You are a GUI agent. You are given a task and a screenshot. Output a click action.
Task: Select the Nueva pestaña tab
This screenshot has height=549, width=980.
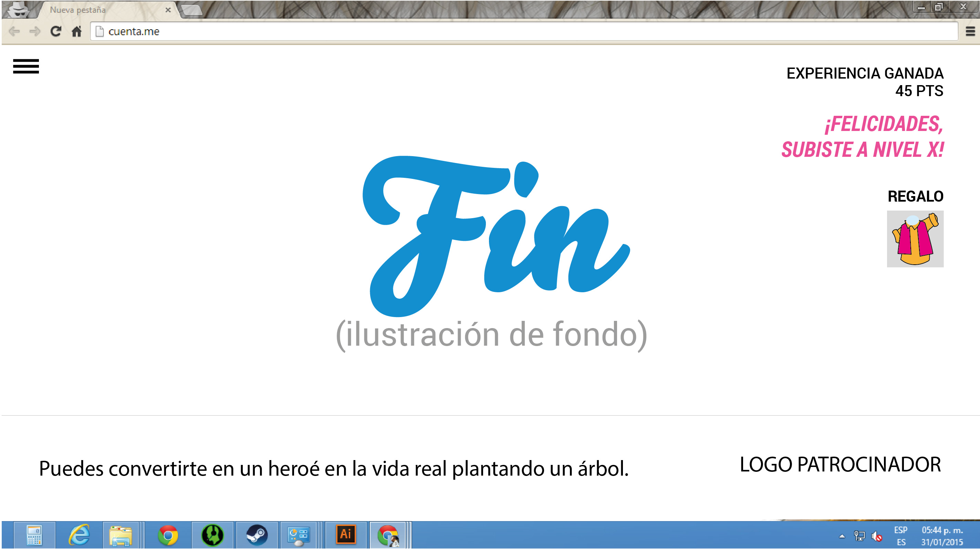click(x=99, y=10)
